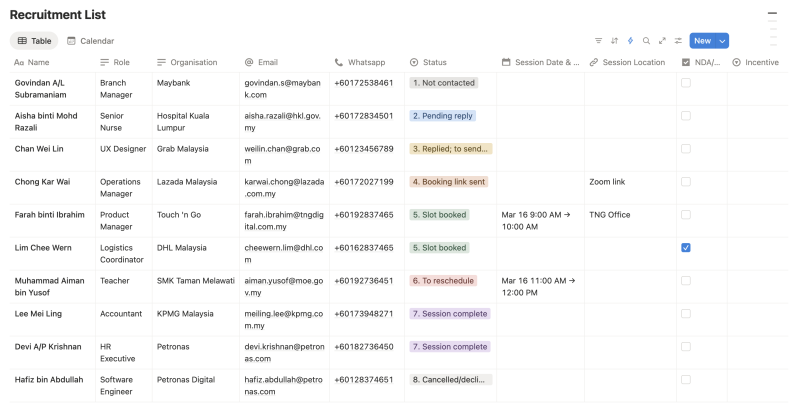The image size is (790, 406).
Task: Click the Zoom link session location cell
Action: 607,182
